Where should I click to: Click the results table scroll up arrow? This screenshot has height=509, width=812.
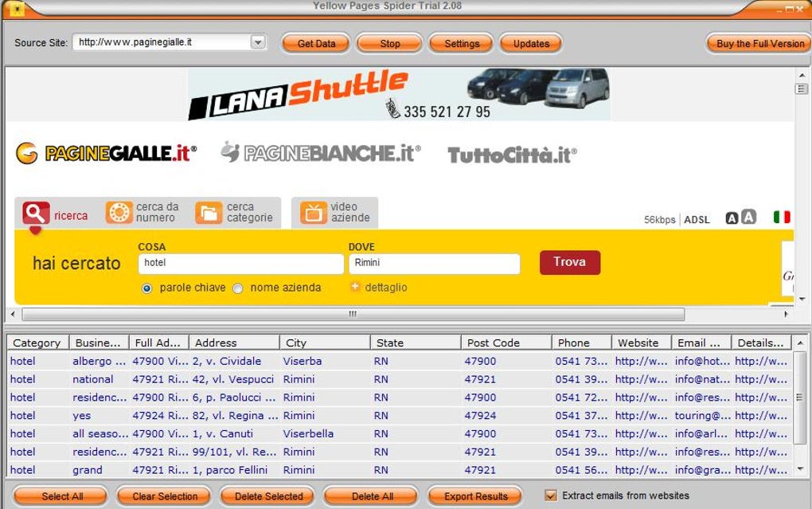(x=799, y=343)
